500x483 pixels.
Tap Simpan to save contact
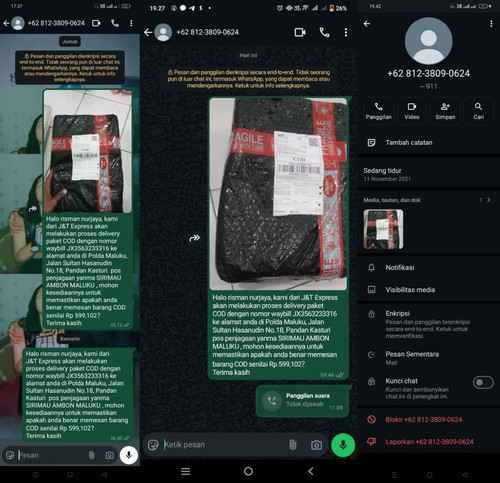[445, 111]
